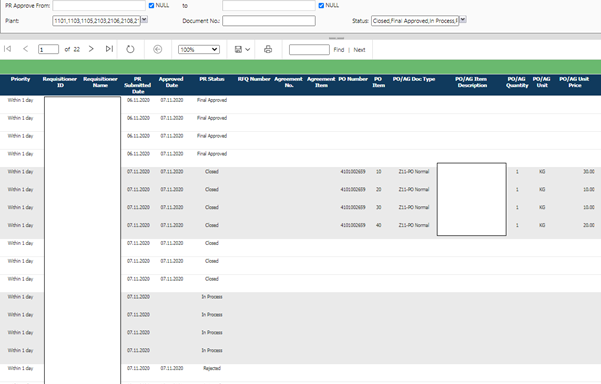Viewport: 601px width, 384px height.
Task: Jump to last report page
Action: coord(109,49)
